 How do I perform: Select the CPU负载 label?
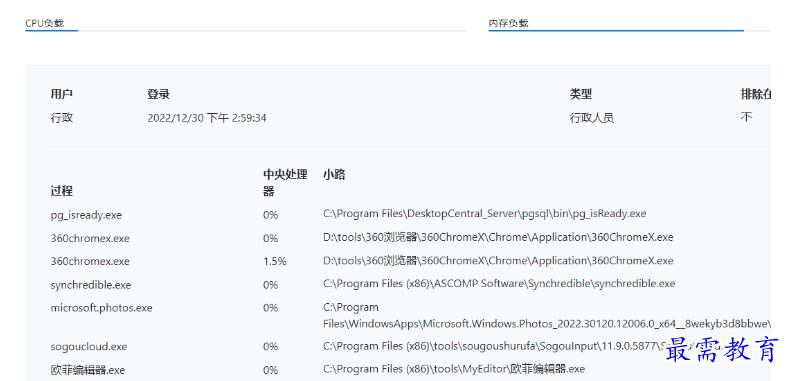pos(45,23)
